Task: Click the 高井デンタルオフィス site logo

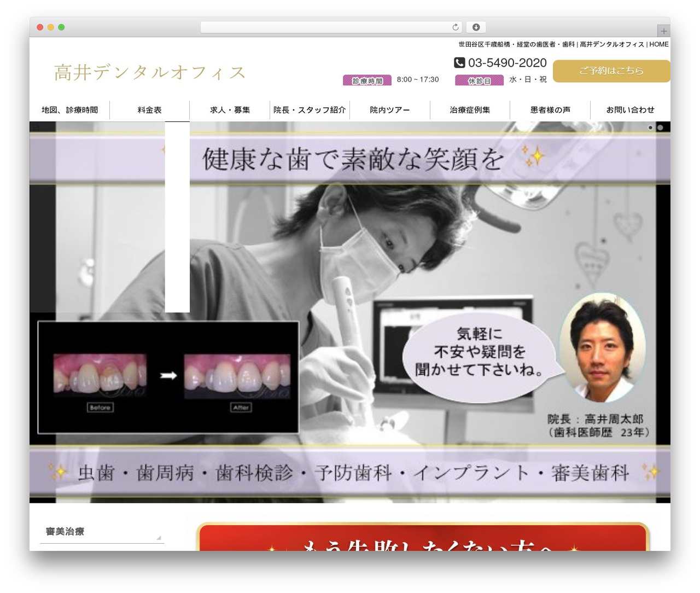Action: point(150,72)
